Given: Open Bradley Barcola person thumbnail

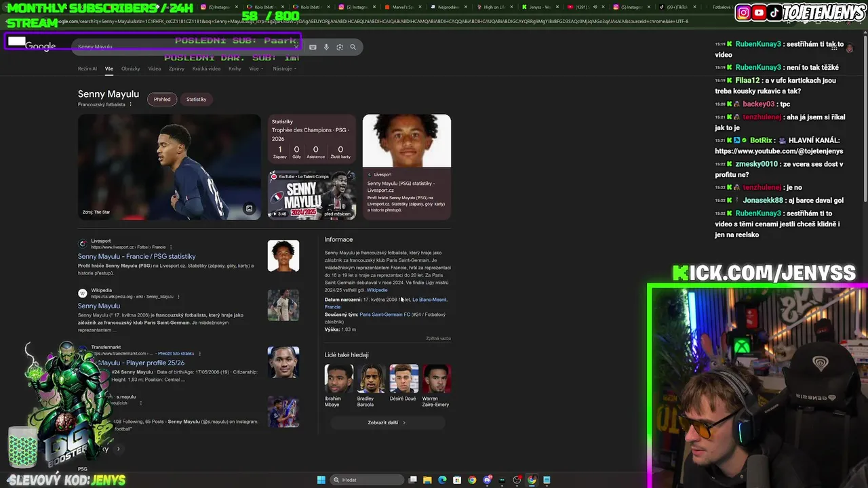Looking at the screenshot, I should pos(371,379).
